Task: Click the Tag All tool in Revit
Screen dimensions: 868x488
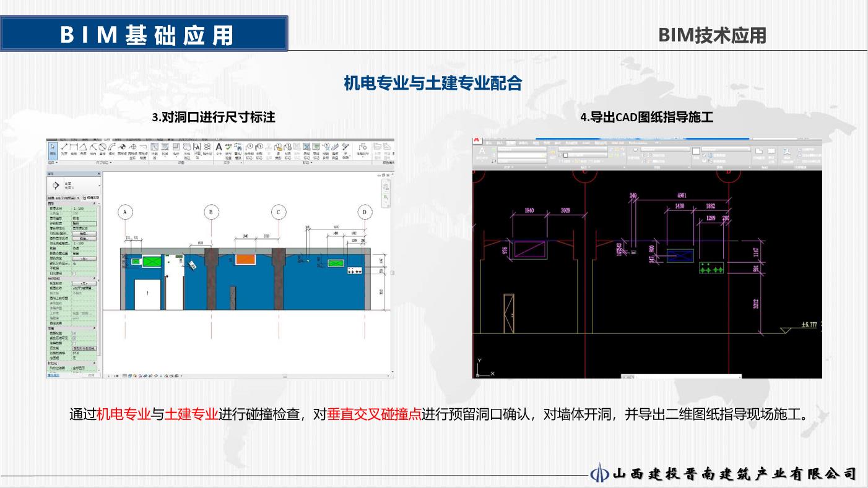Action: click(x=259, y=152)
